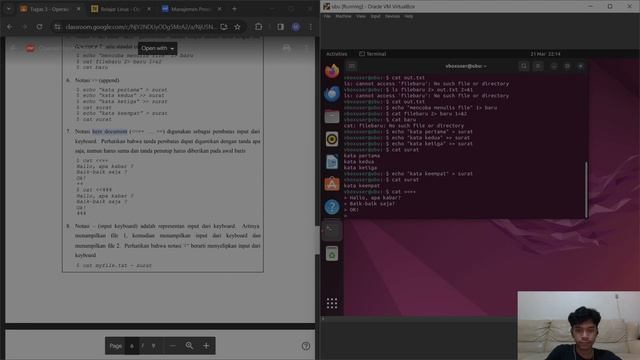The image size is (640, 360).
Task: Open Rhythmbox music player in the dock
Action: tap(332, 139)
